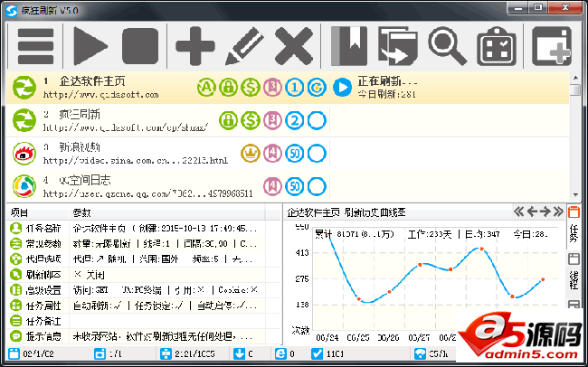Click the video.sina.com.cn URL text
This screenshot has height=367, width=588.
pos(136,160)
